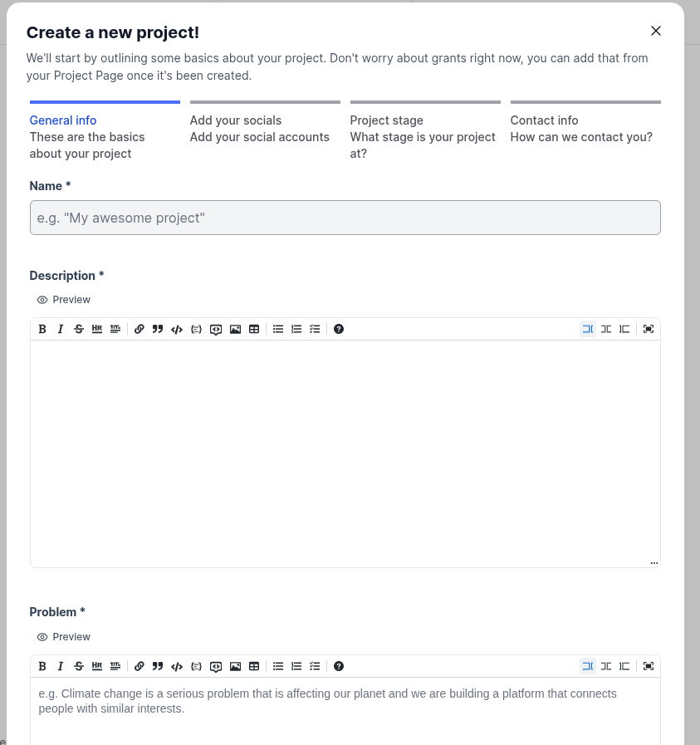
Task: Toggle a task list in the Problem toolbar
Action: click(315, 666)
